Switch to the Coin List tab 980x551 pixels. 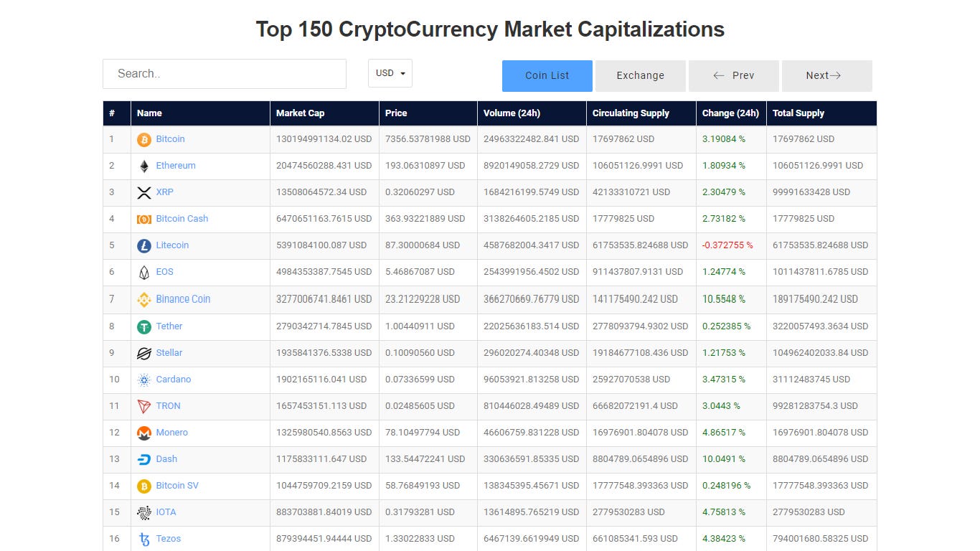[x=547, y=75]
